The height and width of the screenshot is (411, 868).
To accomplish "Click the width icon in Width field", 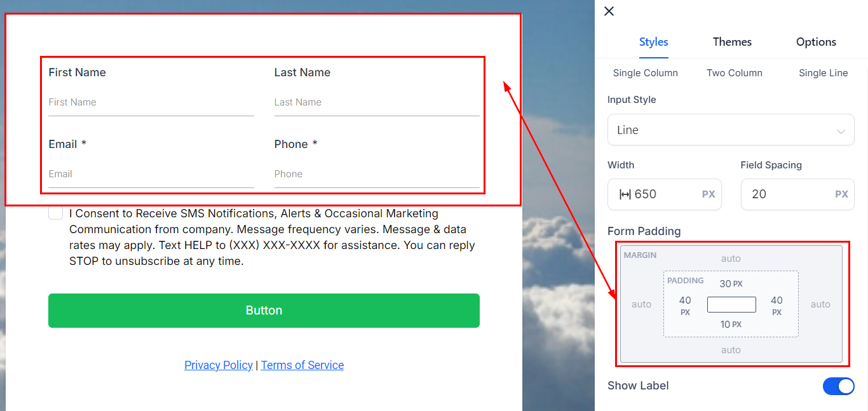I will click(x=625, y=194).
